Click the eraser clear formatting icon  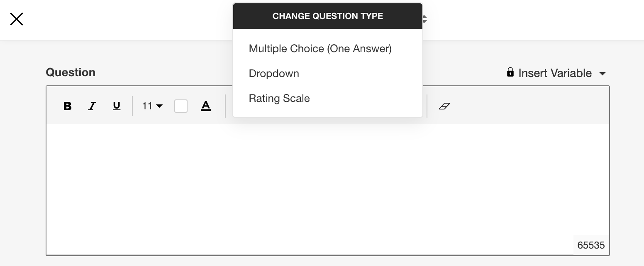[444, 106]
